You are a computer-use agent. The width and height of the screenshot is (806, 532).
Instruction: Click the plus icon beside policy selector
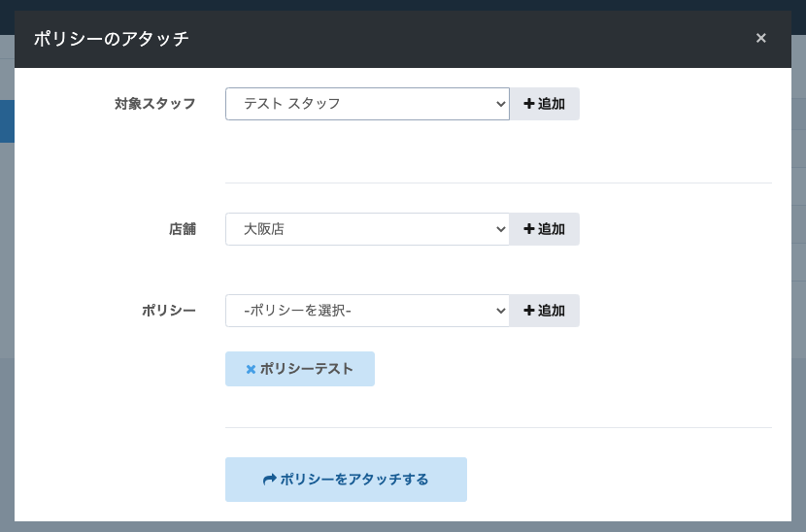[x=529, y=311]
